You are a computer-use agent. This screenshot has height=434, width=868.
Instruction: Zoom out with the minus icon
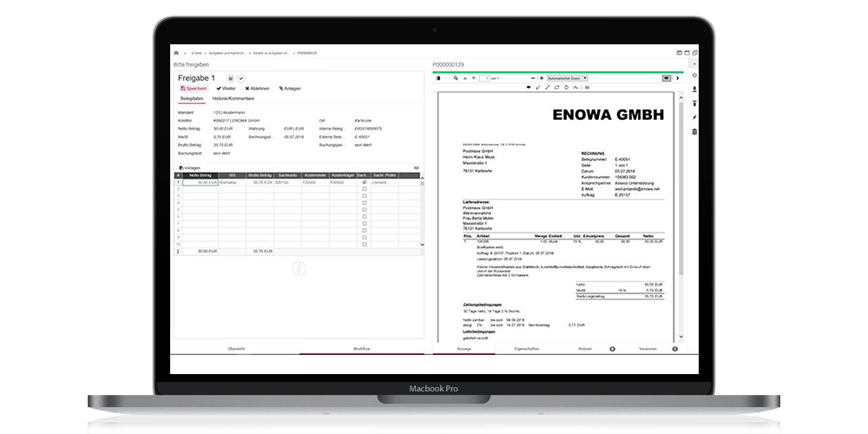[x=533, y=78]
